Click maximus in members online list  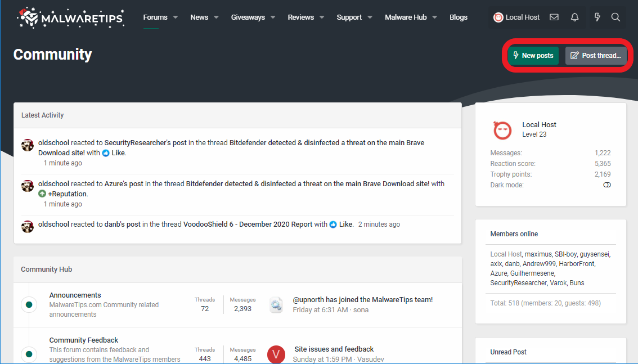point(538,254)
